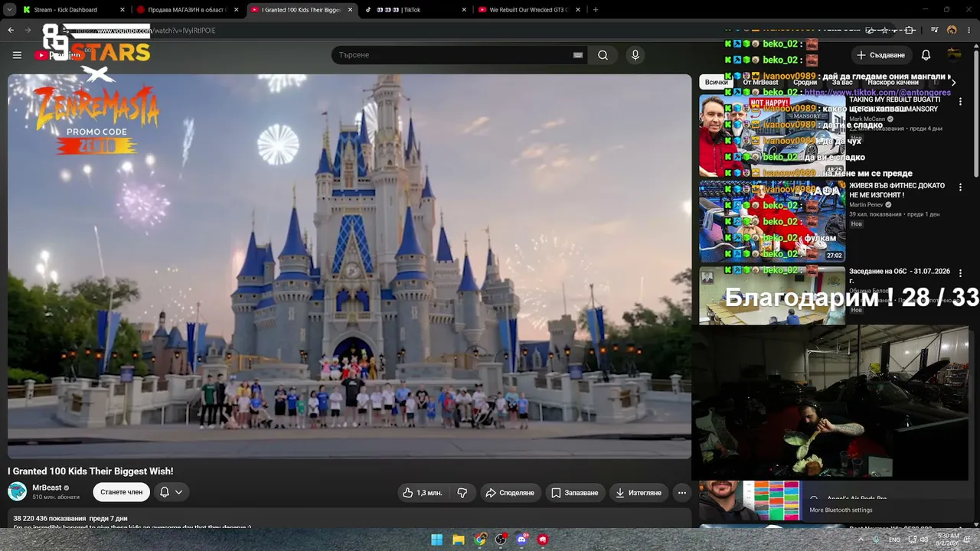Click the view count and date line
The image size is (980, 551).
[x=70, y=518]
